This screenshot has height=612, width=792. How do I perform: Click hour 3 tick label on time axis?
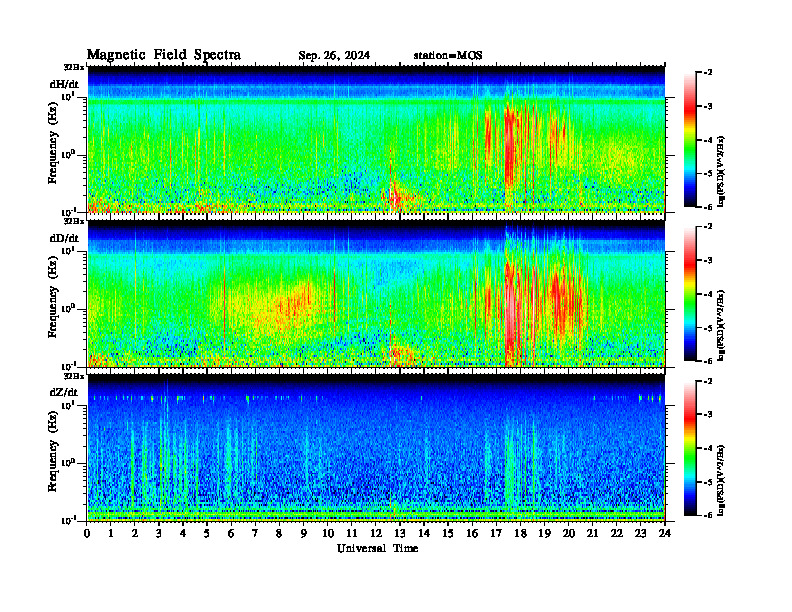pos(159,533)
